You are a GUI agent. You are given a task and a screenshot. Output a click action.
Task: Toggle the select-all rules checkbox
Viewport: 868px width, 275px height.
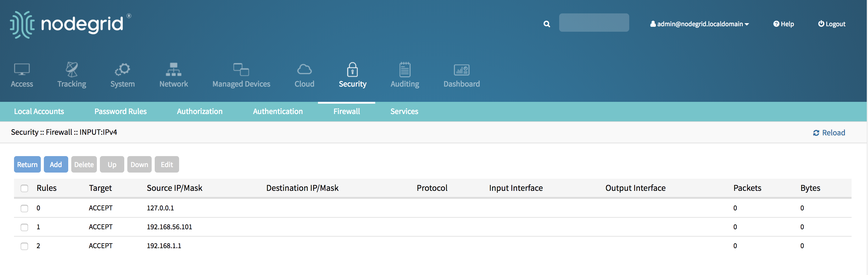(24, 188)
